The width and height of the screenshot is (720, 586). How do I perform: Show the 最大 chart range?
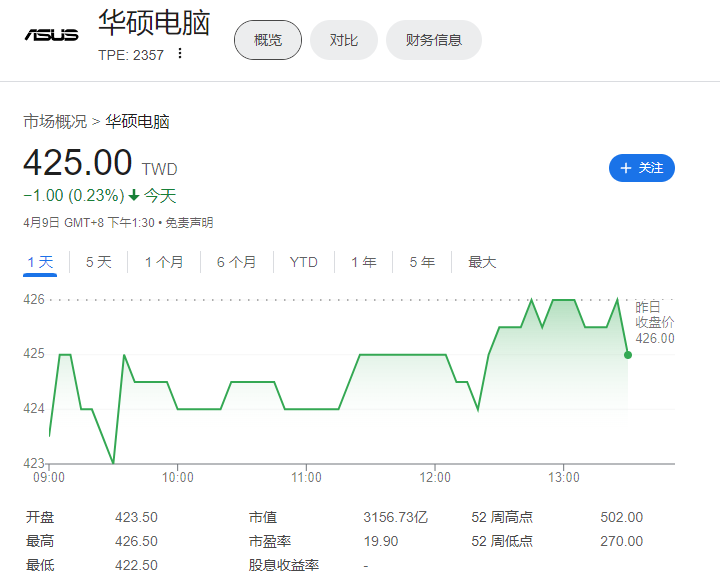click(x=482, y=262)
